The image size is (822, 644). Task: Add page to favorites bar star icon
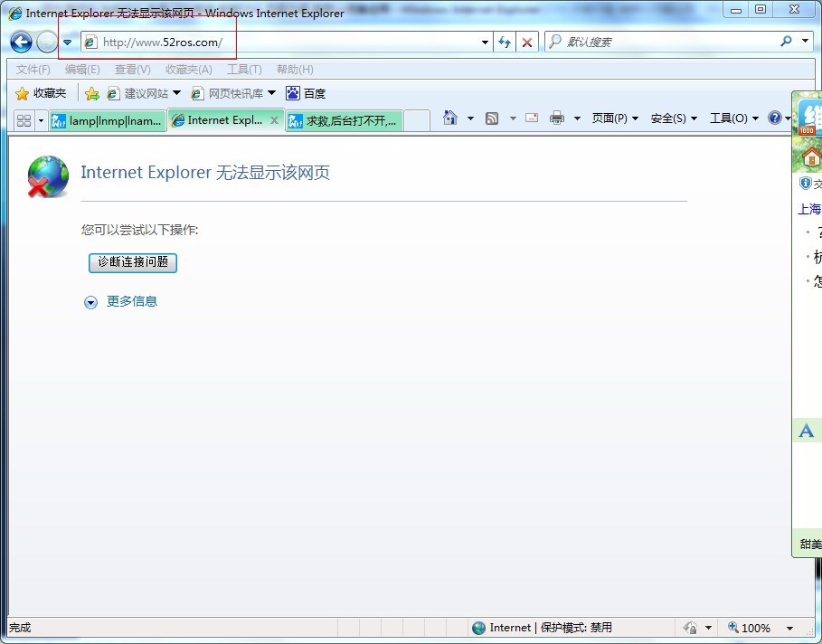(x=91, y=93)
